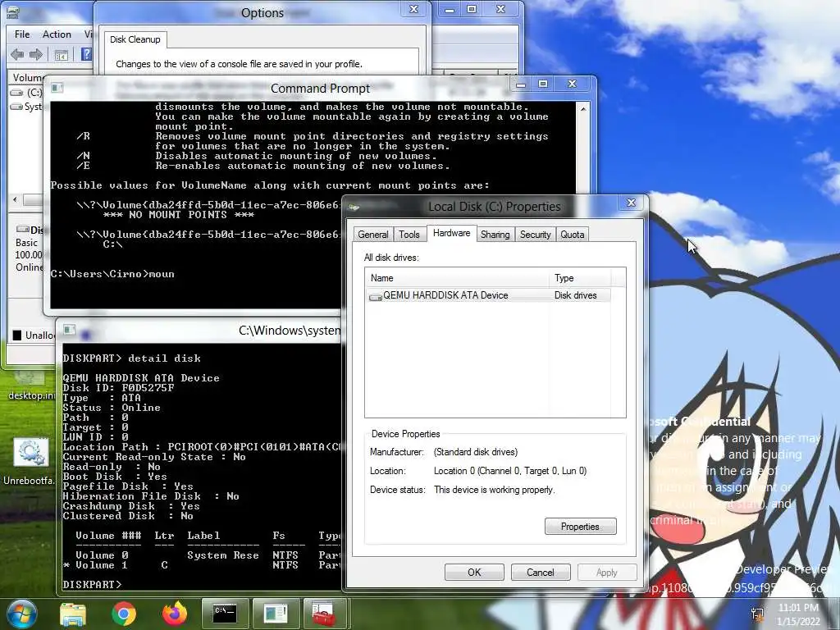Switch to the properties dialog taskbar button
Image resolution: width=840 pixels, height=630 pixels.
(276, 614)
